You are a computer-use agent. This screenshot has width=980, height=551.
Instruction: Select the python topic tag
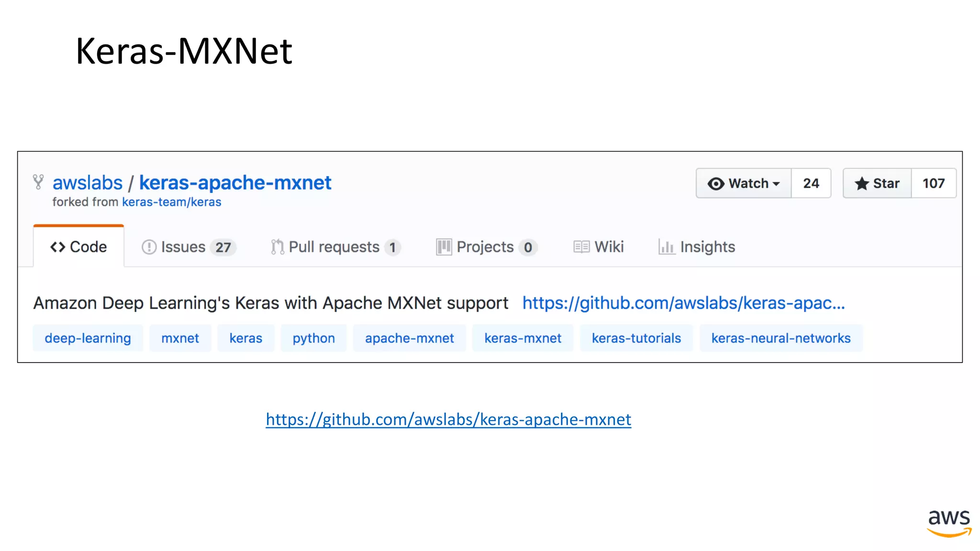coord(313,338)
